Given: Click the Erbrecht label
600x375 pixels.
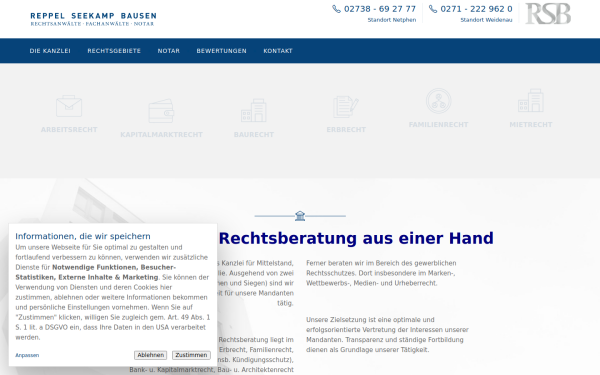Looking at the screenshot, I should pos(346,130).
